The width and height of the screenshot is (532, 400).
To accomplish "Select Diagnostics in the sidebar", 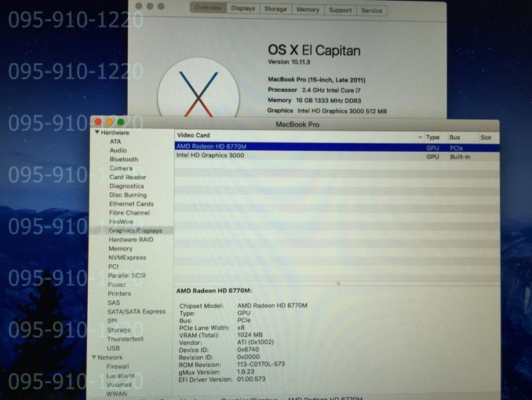I will coord(126,186).
